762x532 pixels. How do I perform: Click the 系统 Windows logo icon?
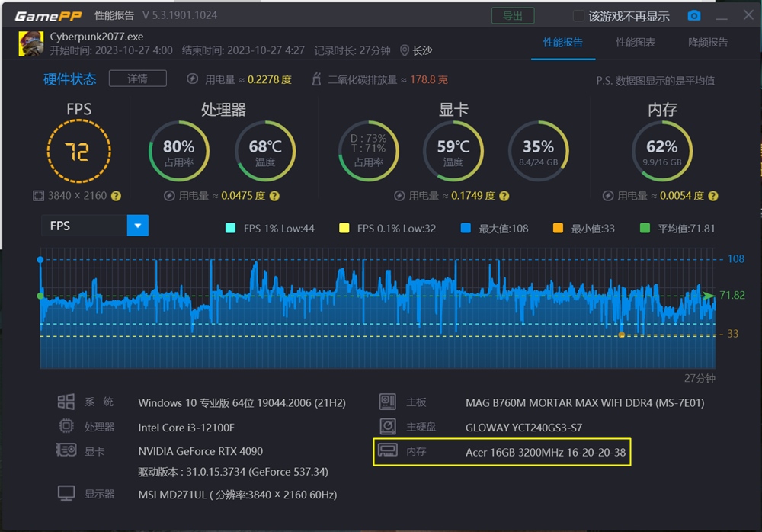(x=66, y=402)
